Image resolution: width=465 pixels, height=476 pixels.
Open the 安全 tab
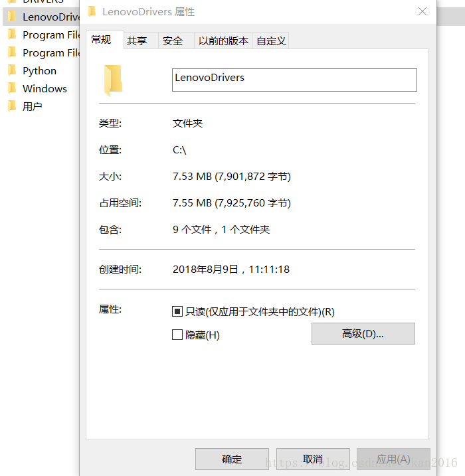coord(176,40)
